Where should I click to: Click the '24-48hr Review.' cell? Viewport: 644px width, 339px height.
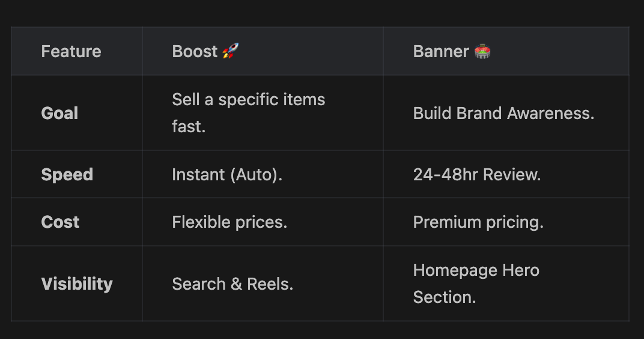pos(476,175)
